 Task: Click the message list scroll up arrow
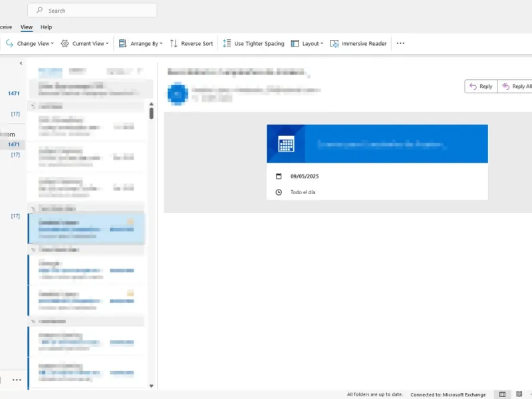click(x=152, y=104)
